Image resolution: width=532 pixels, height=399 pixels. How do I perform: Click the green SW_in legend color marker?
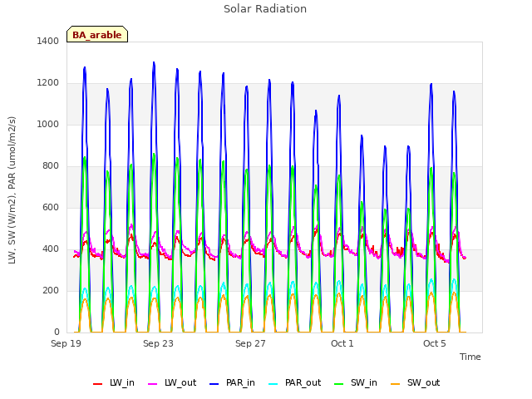339,384
